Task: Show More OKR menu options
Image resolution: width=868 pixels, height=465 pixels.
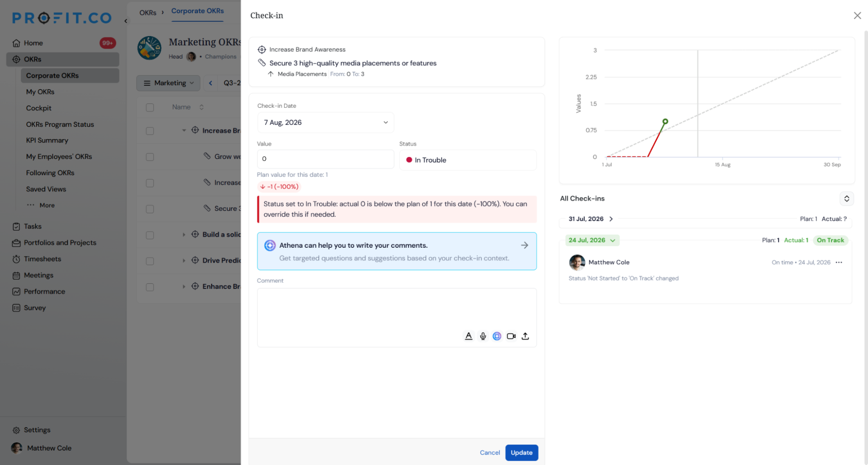Action: click(x=40, y=205)
